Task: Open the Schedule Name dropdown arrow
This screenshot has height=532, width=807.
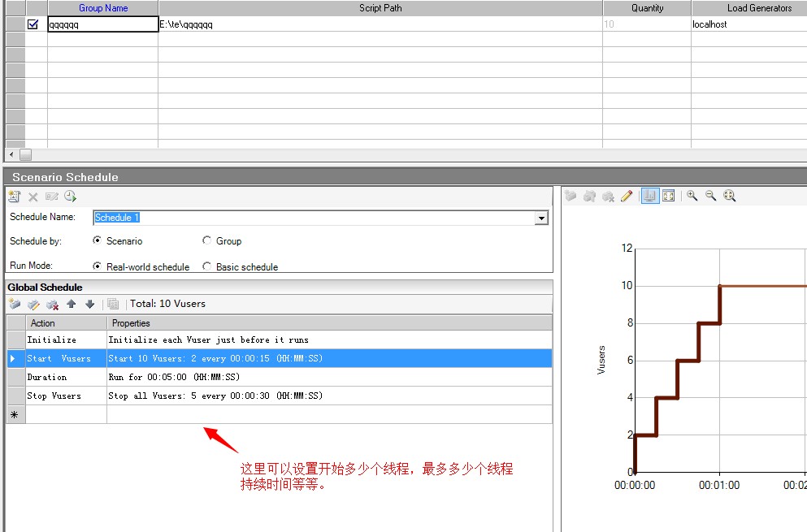Action: pos(541,218)
